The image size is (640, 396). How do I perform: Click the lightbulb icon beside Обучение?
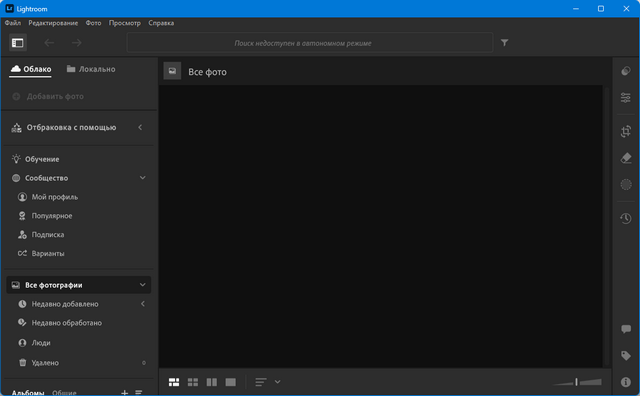[x=16, y=159]
